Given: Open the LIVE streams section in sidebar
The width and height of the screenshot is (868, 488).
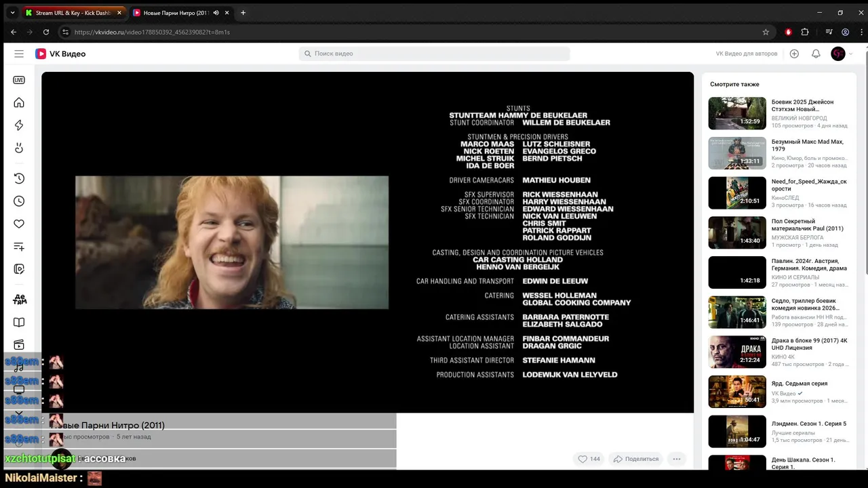Looking at the screenshot, I should coord(19,80).
